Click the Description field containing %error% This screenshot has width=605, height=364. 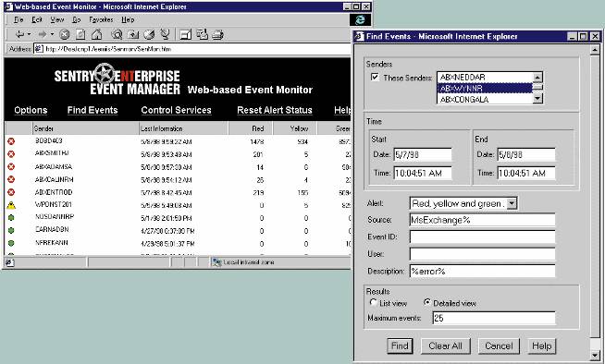click(x=482, y=272)
